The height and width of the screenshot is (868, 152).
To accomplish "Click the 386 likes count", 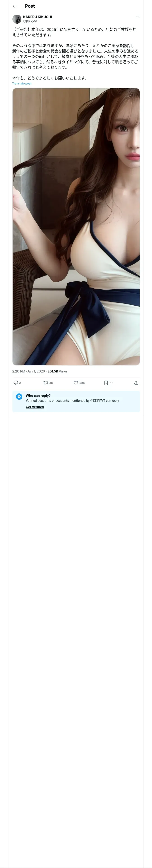I will [82, 383].
